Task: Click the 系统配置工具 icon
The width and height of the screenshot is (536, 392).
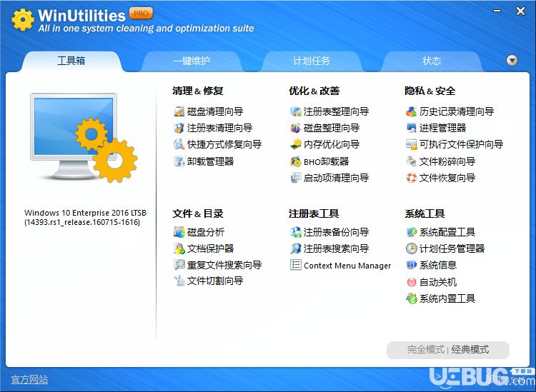Action: pos(411,232)
